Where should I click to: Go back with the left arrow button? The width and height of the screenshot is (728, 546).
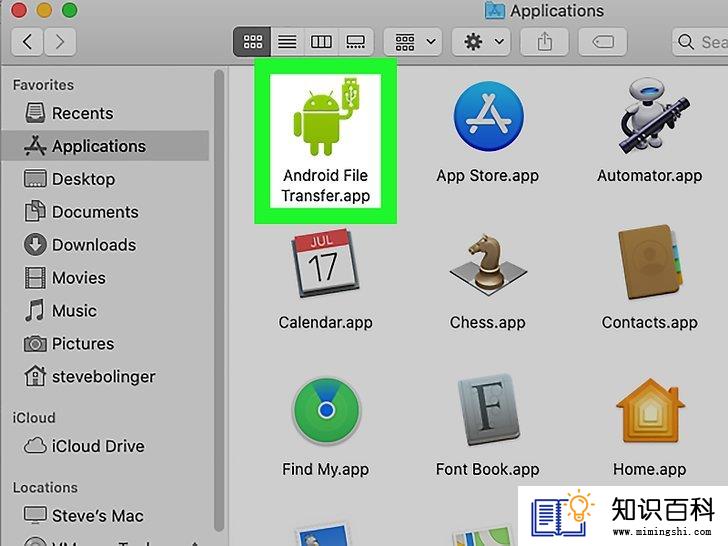27,42
